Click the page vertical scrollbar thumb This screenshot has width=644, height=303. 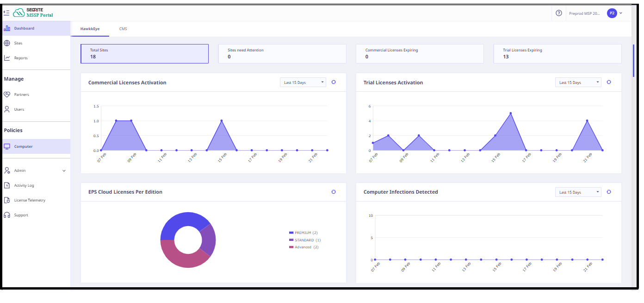coord(634,60)
